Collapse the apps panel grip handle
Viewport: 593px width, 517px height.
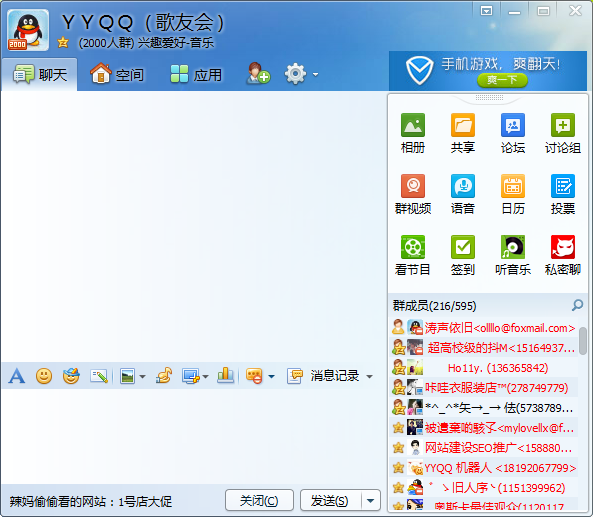tap(489, 98)
